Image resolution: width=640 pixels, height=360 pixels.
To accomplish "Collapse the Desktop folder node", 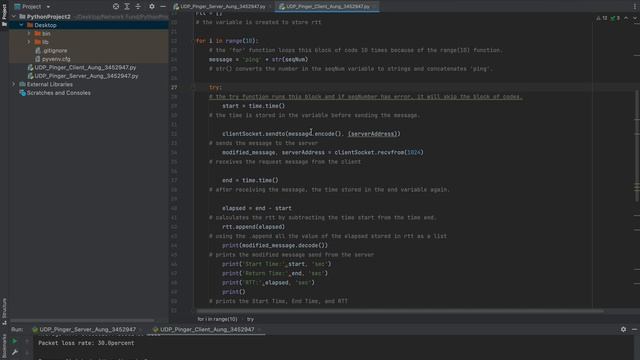I will pos(21,25).
